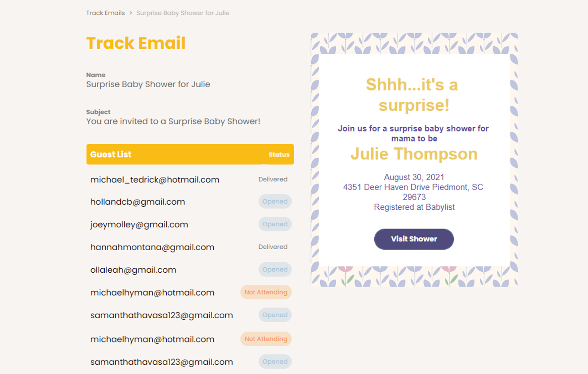588x374 pixels.
Task: Click the Opened badge beside ollaleah@gmail.com
Action: (275, 269)
